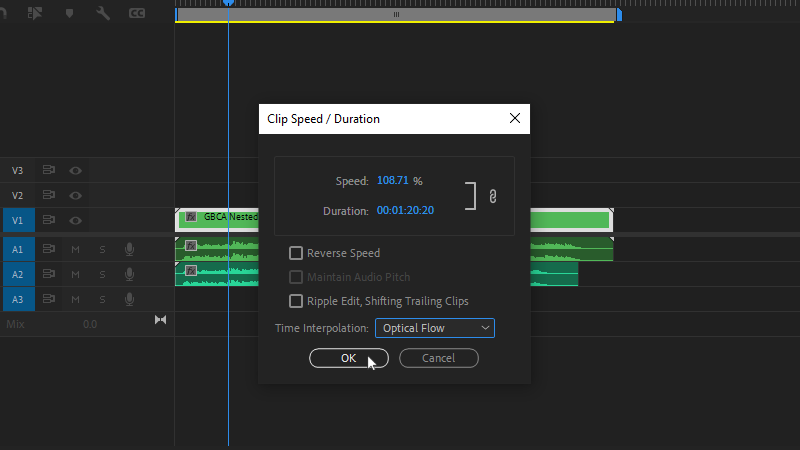Click Mix track go-to-end icon
Image resolution: width=800 pixels, height=450 pixels.
pyautogui.click(x=160, y=320)
